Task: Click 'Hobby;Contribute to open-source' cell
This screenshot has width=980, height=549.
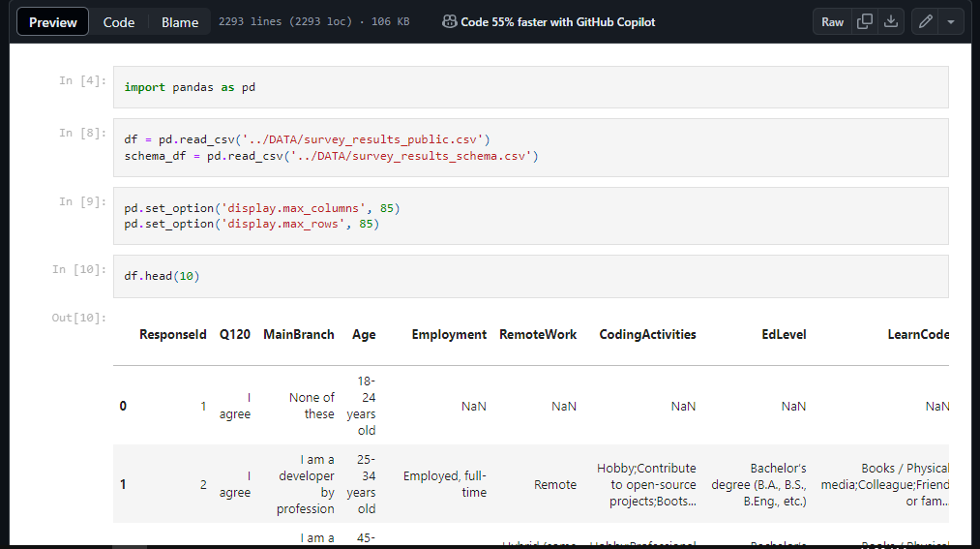Action: point(646,484)
